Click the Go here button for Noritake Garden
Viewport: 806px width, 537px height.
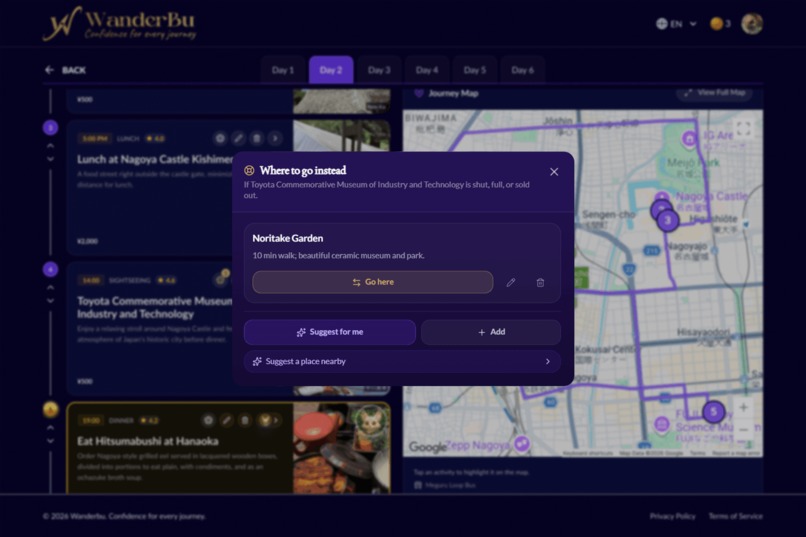tap(373, 282)
